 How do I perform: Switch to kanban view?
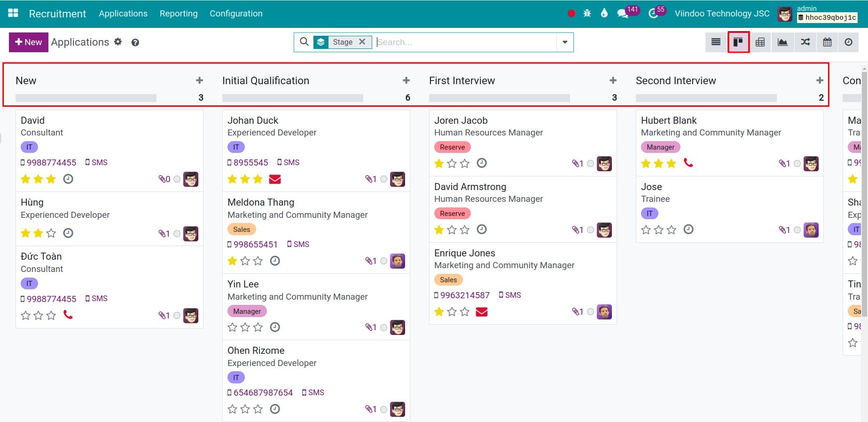click(x=738, y=42)
